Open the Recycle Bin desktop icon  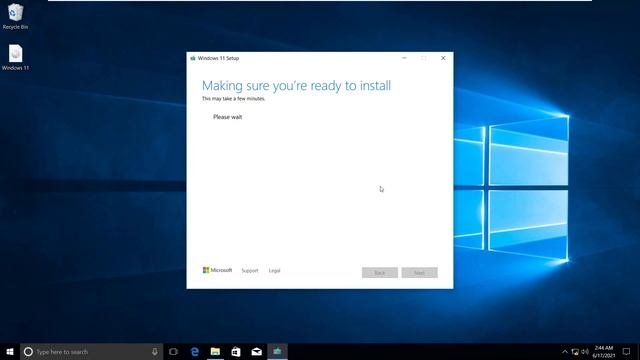[15, 16]
